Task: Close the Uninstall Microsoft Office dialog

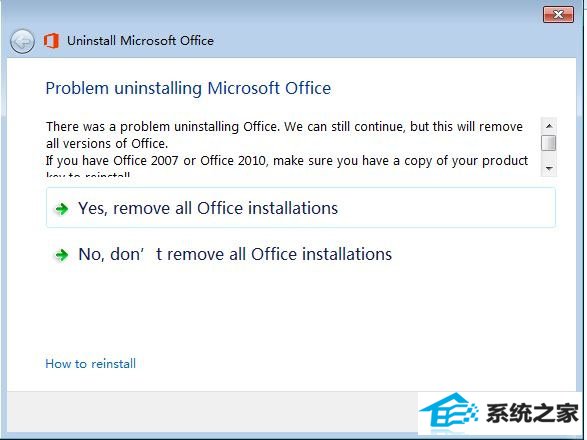Action: [x=558, y=15]
